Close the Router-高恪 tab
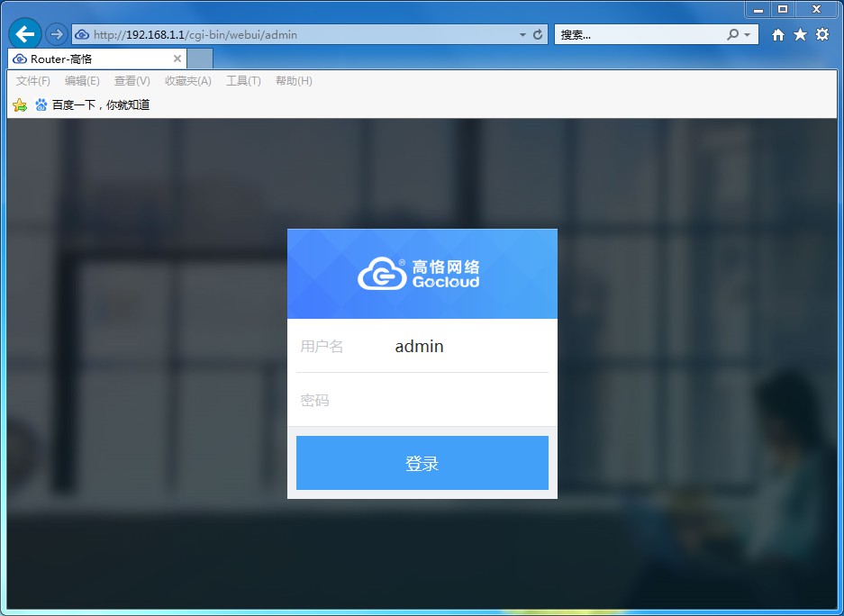Image resolution: width=844 pixels, height=616 pixels. 177,59
